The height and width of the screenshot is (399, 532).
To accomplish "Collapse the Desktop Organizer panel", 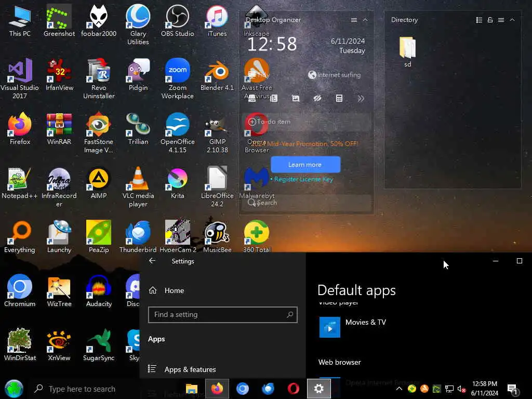I will pos(365,20).
